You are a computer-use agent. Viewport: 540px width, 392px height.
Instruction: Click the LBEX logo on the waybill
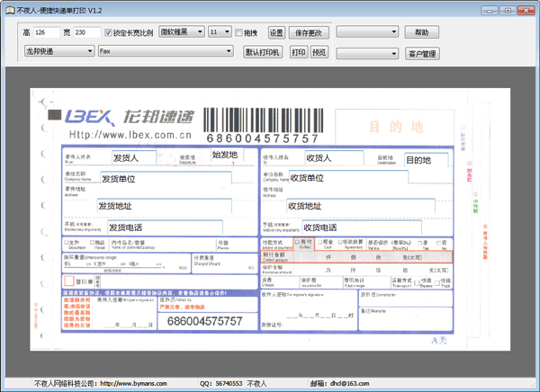coord(89,117)
